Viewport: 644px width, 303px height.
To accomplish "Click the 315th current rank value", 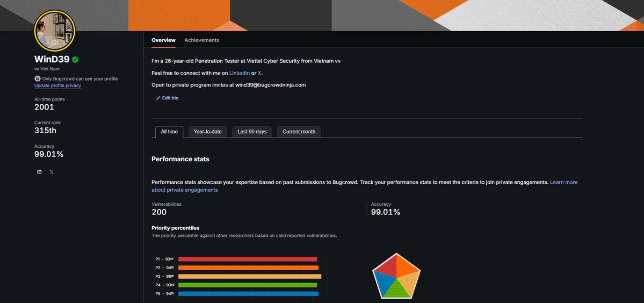I will pos(45,131).
